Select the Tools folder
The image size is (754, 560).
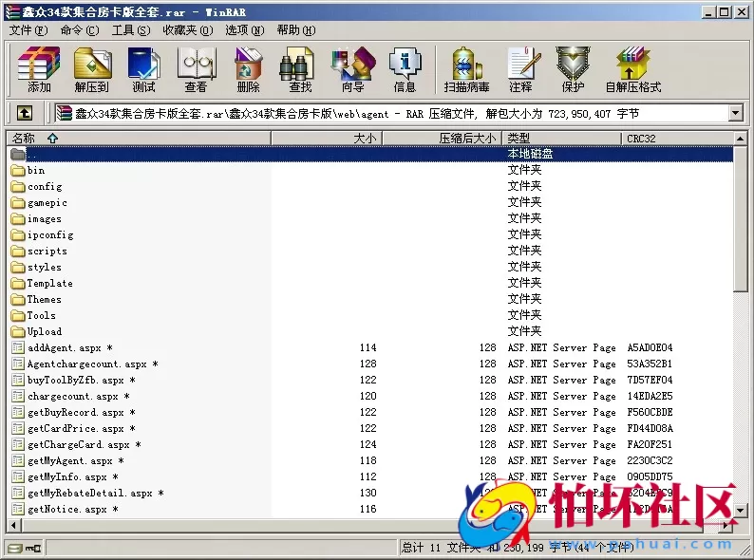[x=33, y=316]
